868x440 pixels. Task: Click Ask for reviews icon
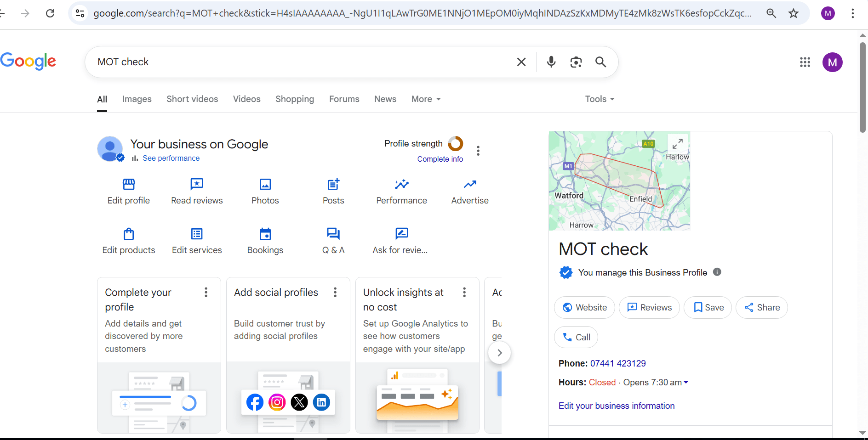(402, 234)
